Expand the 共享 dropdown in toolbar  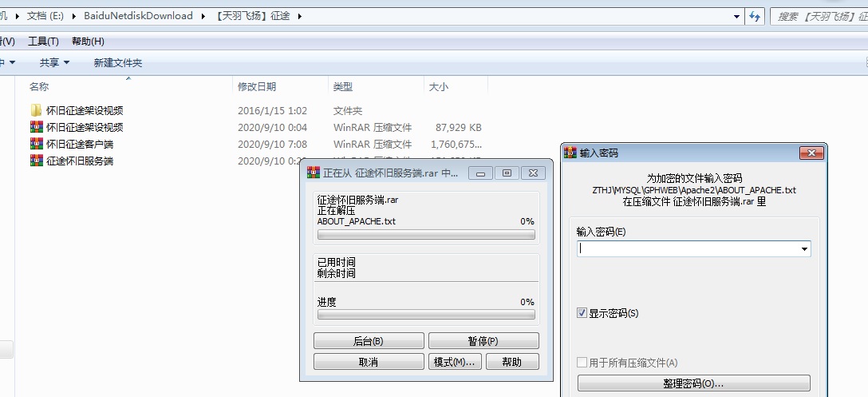point(54,62)
